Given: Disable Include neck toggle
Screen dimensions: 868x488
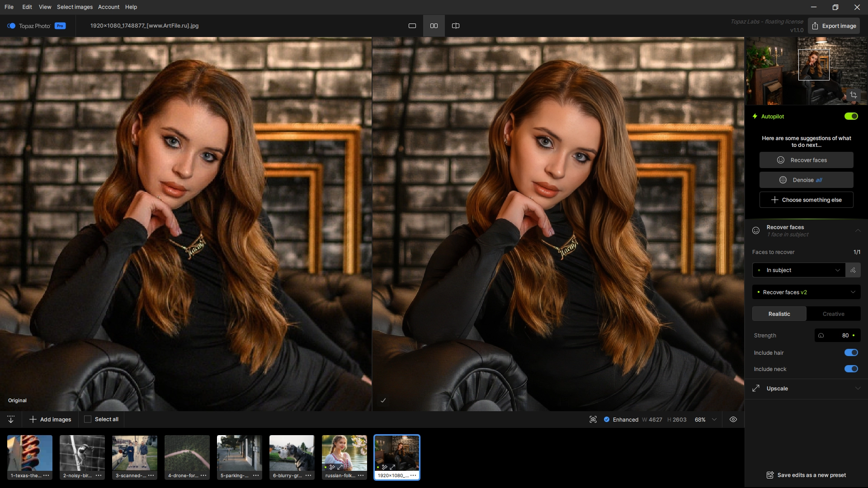Looking at the screenshot, I should tap(851, 369).
